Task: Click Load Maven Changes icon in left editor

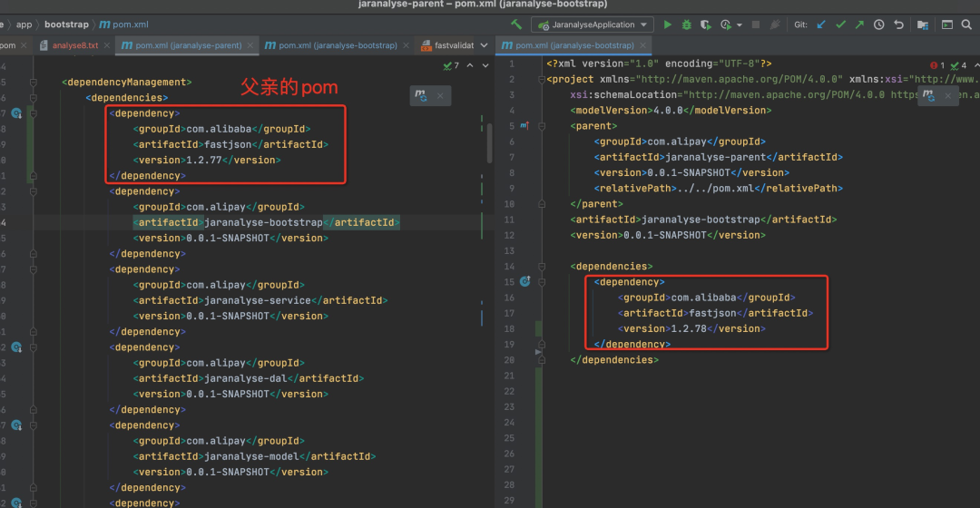Action: (421, 94)
